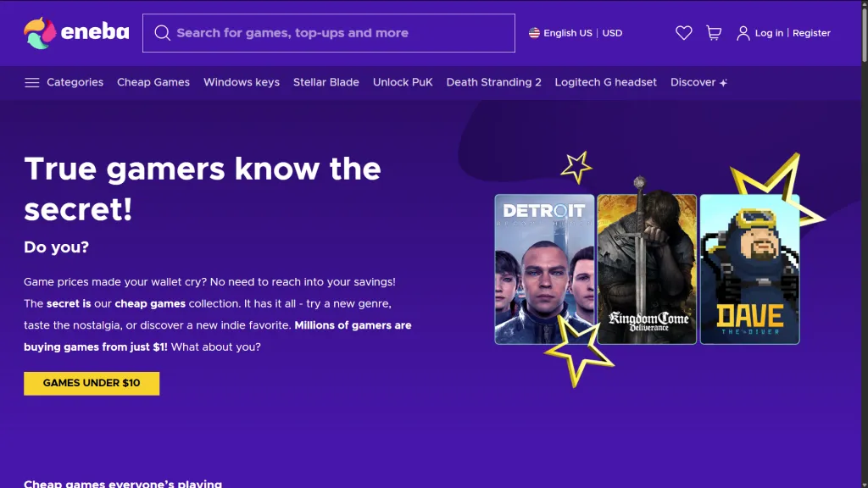Select Stellar Blade in navigation
Image resolution: width=868 pixels, height=488 pixels.
(326, 82)
